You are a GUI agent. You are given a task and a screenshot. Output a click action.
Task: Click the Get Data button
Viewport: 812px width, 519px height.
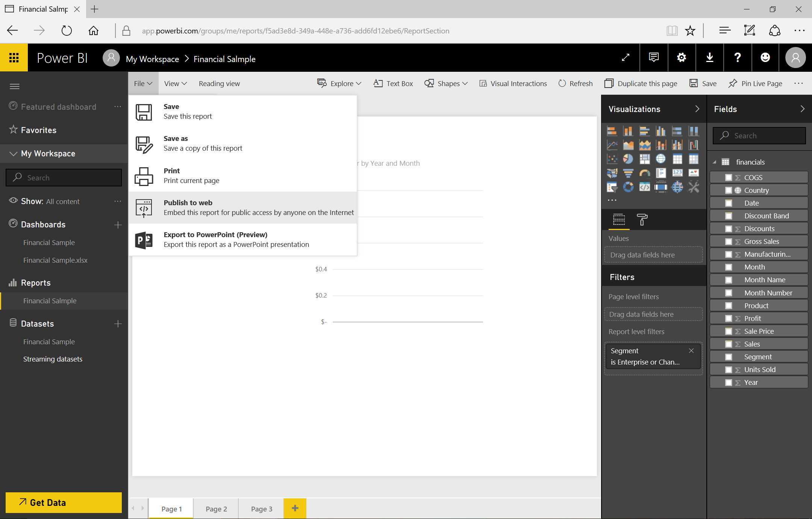[64, 502]
